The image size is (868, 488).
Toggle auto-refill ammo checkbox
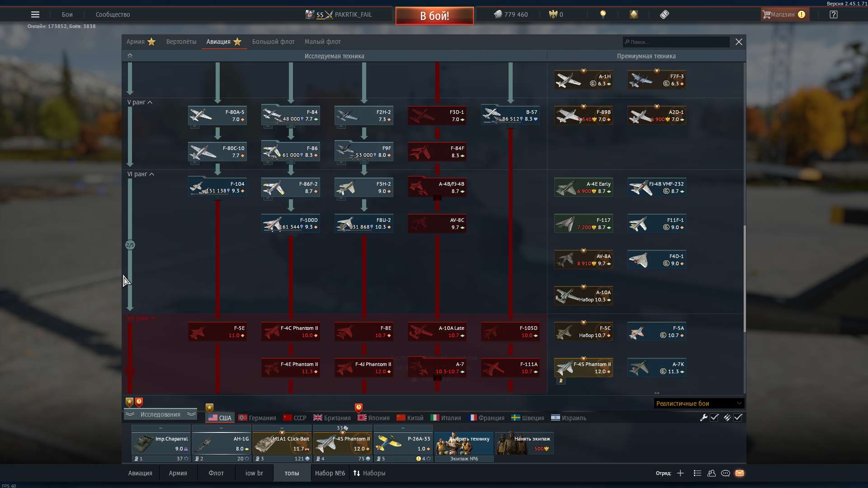738,418
